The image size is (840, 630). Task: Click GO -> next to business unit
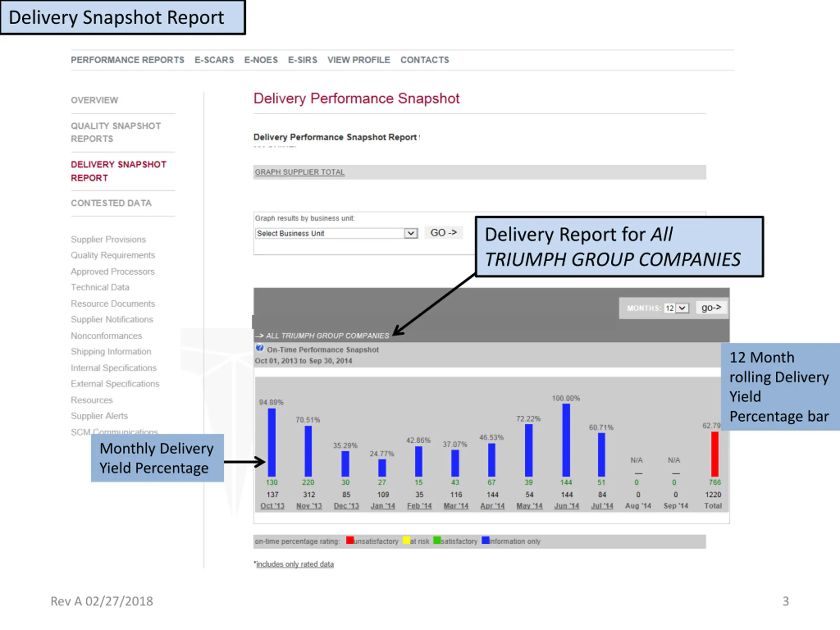coord(443,232)
